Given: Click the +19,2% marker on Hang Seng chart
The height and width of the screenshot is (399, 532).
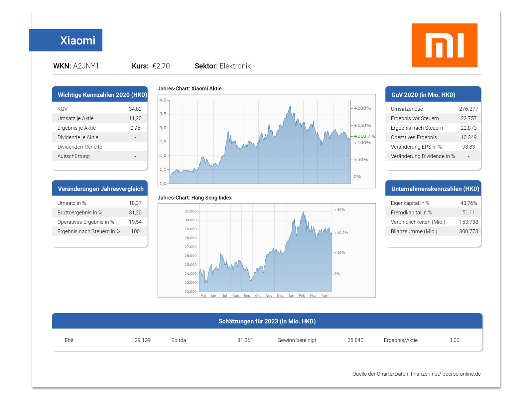Looking at the screenshot, I should click(x=341, y=233).
